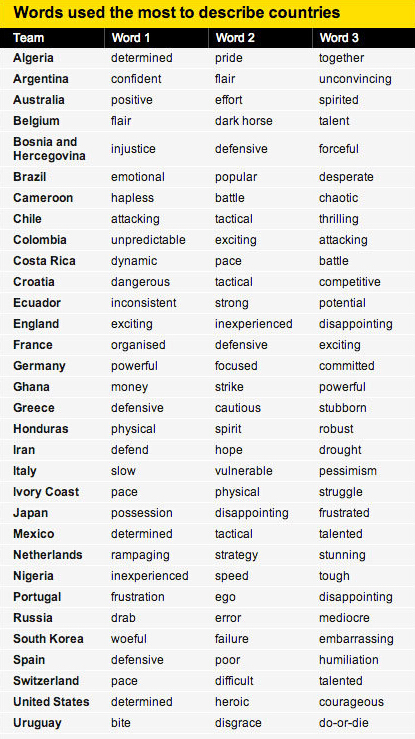Select the word 'dark horse' for Belgium
Image resolution: width=415 pixels, height=739 pixels.
[244, 121]
